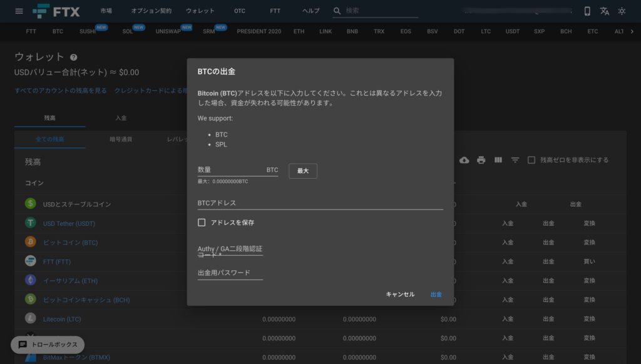This screenshot has width=641, height=364.
Task: Open the Litecoin (LTC) coin link
Action: coord(62,319)
